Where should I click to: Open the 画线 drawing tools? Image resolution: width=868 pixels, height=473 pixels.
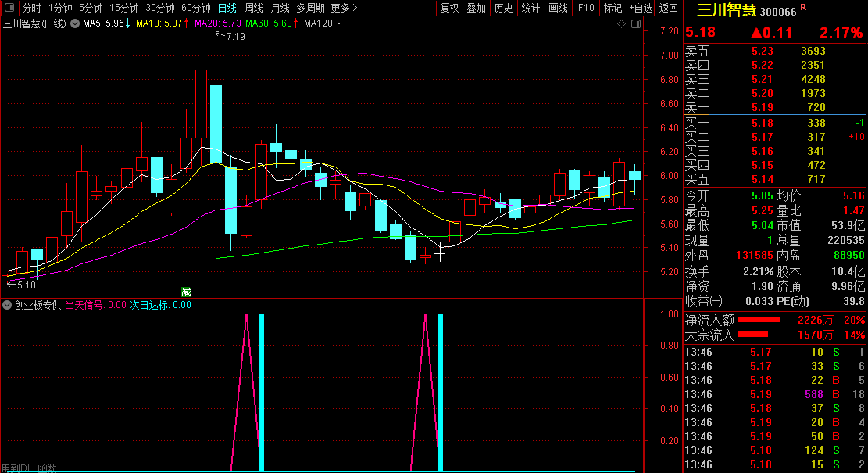coord(558,8)
